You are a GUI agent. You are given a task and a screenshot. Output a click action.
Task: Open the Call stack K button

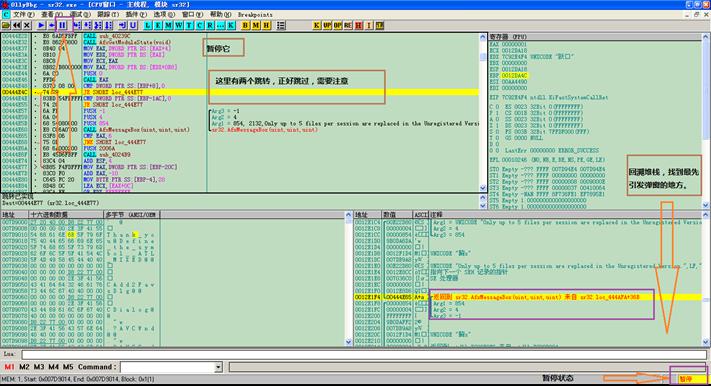tap(231, 25)
